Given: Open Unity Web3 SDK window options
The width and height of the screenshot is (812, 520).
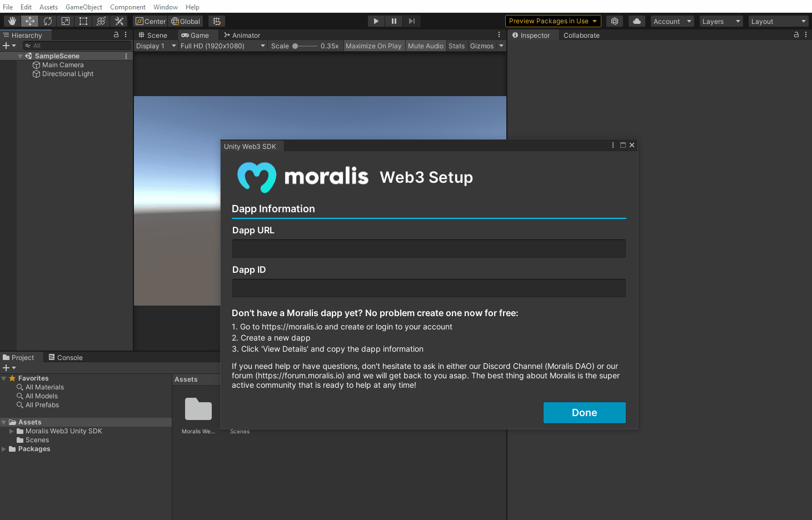Looking at the screenshot, I should 613,145.
